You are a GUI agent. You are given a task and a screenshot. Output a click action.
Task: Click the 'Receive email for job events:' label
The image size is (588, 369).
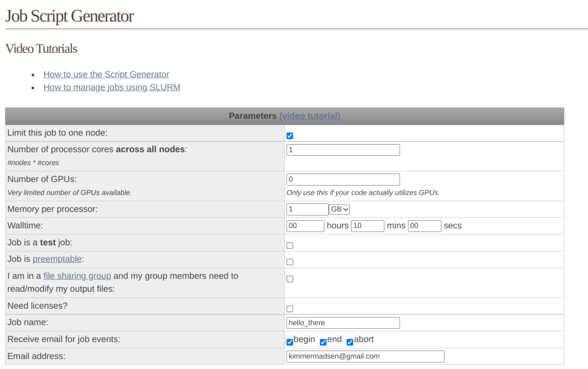(x=64, y=339)
